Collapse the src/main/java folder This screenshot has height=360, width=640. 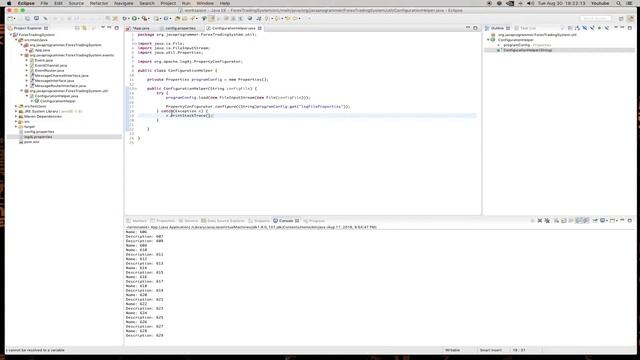click(x=16, y=40)
